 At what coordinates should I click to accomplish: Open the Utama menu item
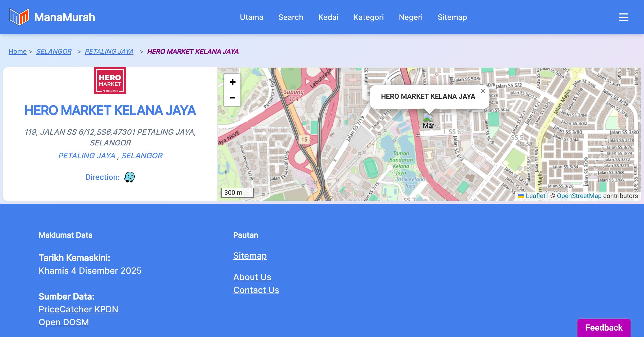tap(251, 17)
